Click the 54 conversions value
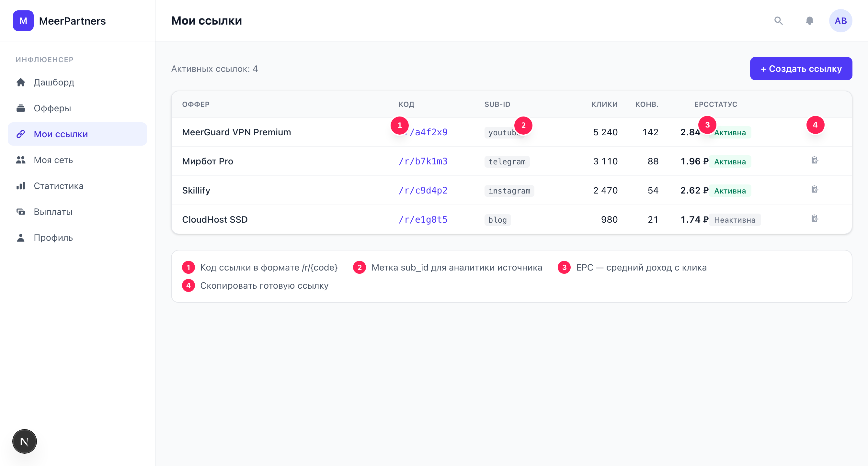This screenshot has height=466, width=868. point(653,190)
